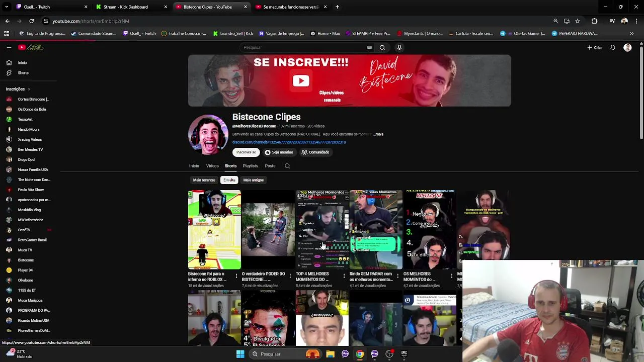Open the account avatar menu

tap(627, 48)
